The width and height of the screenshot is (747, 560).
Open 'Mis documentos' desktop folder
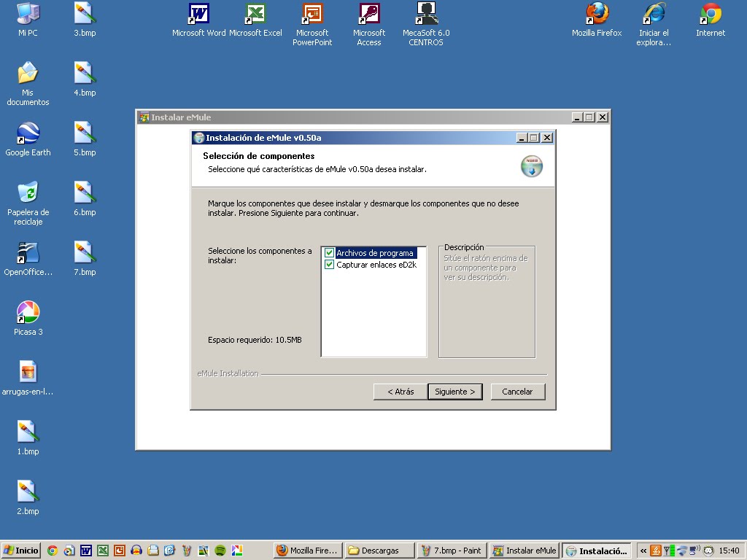pos(28,83)
